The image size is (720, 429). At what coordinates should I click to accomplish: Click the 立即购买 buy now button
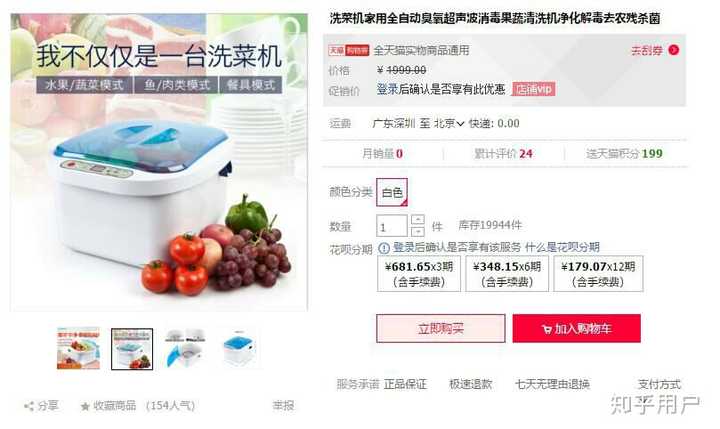click(x=441, y=328)
